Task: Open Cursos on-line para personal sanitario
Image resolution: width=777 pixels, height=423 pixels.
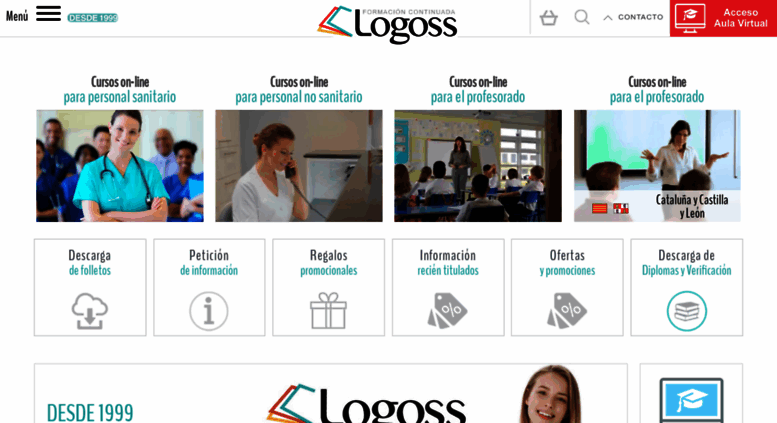Action: 119,90
